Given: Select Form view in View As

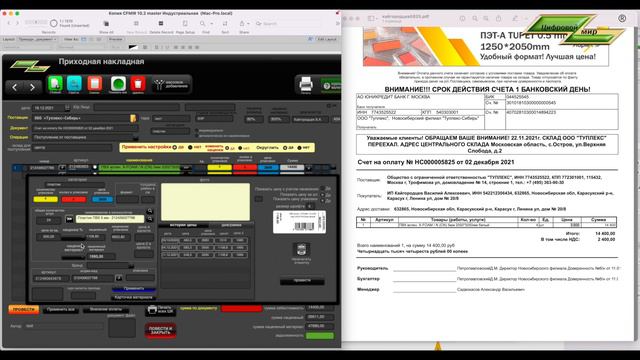Looking at the screenshot, I should [84, 39].
